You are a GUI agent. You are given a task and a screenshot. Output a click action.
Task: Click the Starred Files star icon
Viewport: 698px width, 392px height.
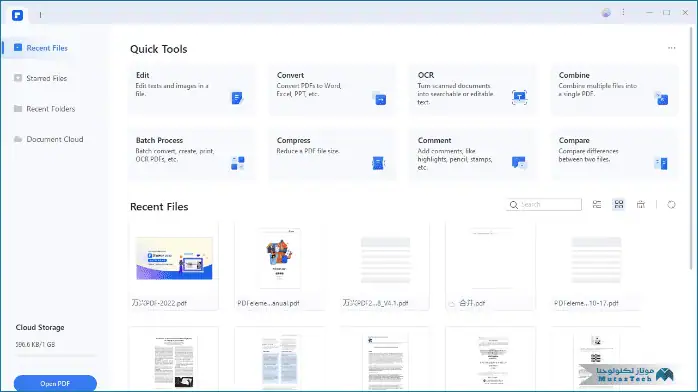tap(18, 78)
